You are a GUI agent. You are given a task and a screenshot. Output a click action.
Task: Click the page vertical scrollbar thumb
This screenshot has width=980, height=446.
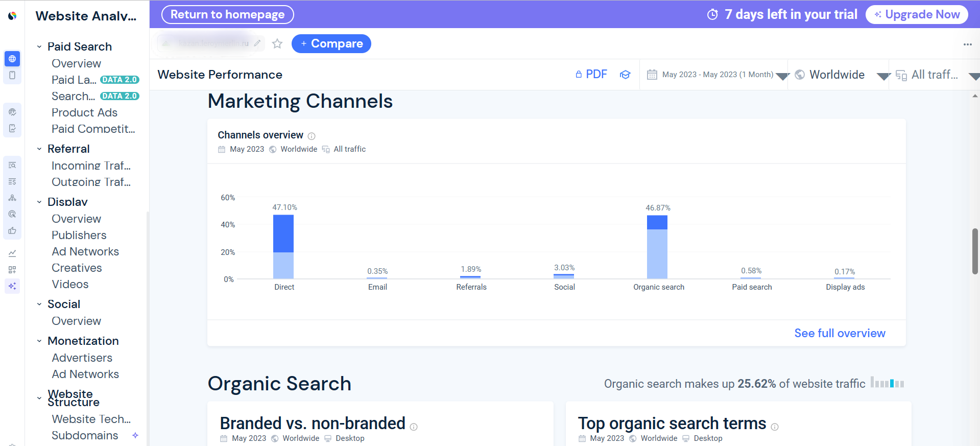(975, 251)
